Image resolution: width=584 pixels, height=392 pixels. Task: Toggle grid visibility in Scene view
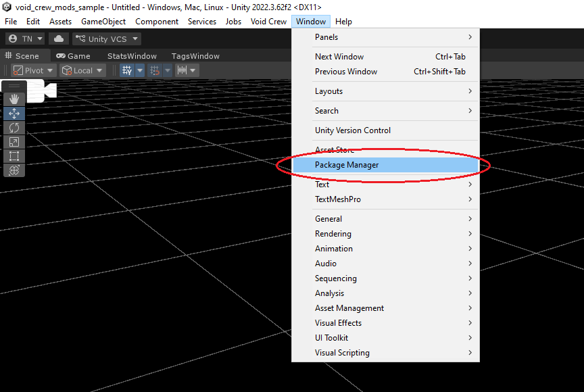pos(127,70)
